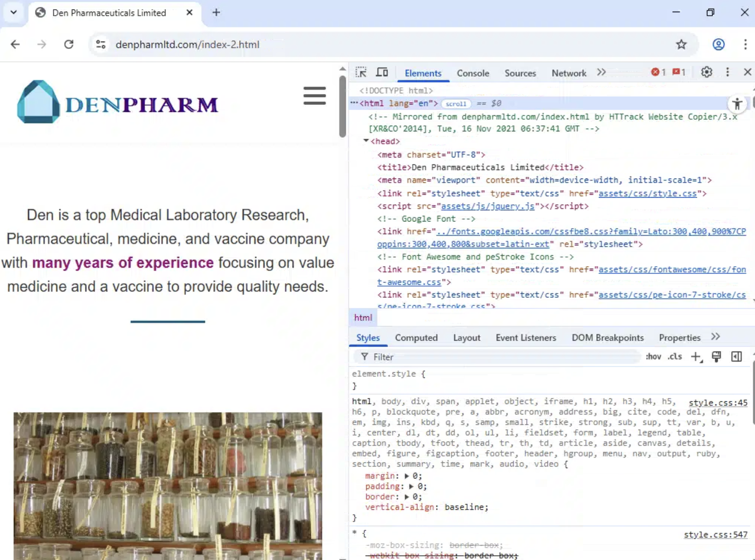755x560 pixels.
Task: Select the Properties sub-tab
Action: point(680,338)
